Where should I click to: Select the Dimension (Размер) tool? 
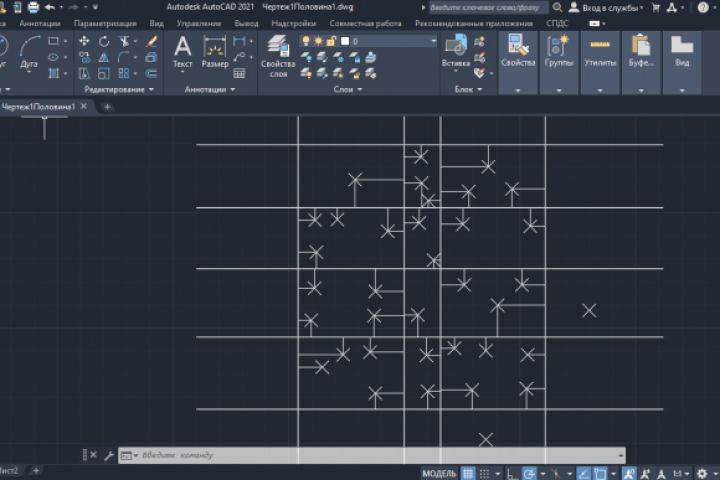tap(214, 52)
